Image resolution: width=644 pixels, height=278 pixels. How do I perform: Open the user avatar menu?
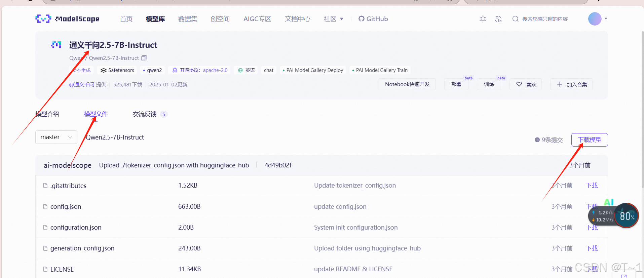click(595, 19)
